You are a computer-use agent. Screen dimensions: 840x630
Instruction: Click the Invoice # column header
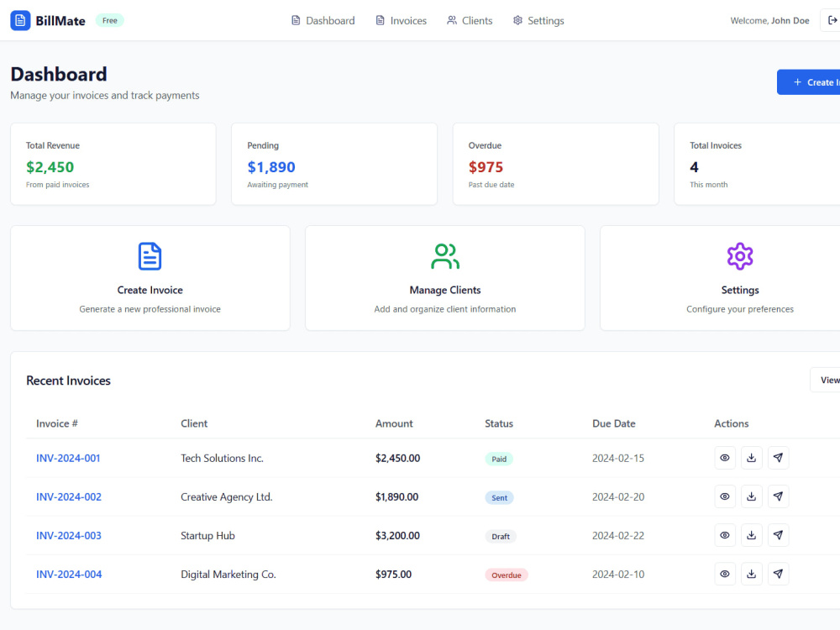tap(57, 423)
